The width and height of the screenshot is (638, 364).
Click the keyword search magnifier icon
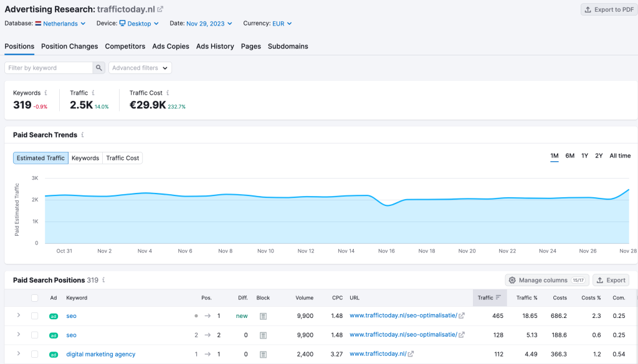point(100,67)
